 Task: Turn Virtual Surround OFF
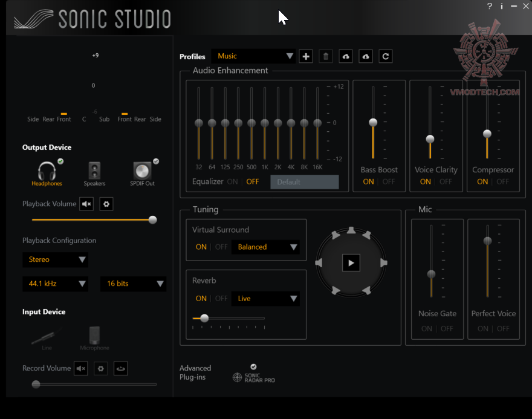pyautogui.click(x=221, y=247)
